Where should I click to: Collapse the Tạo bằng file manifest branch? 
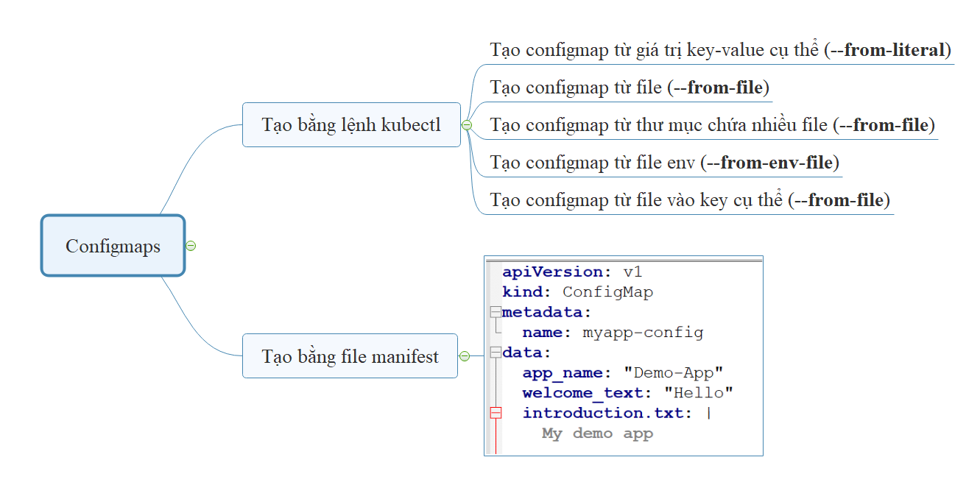pyautogui.click(x=466, y=356)
